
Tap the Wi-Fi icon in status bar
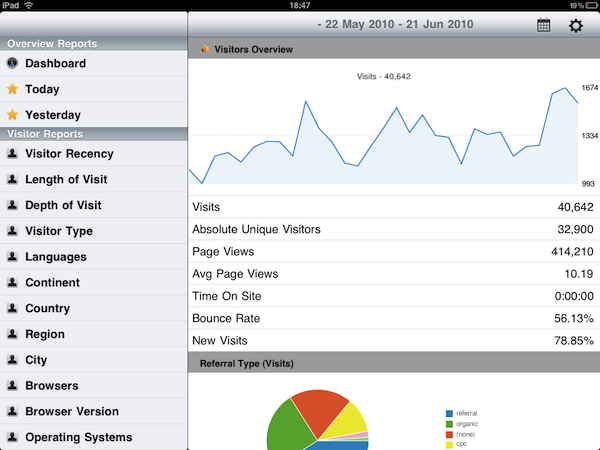point(28,5)
